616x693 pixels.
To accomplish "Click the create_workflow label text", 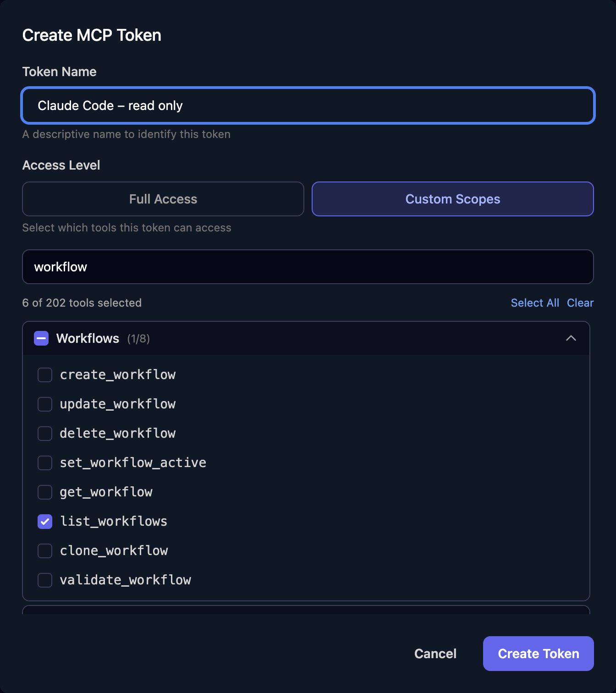I will point(118,375).
